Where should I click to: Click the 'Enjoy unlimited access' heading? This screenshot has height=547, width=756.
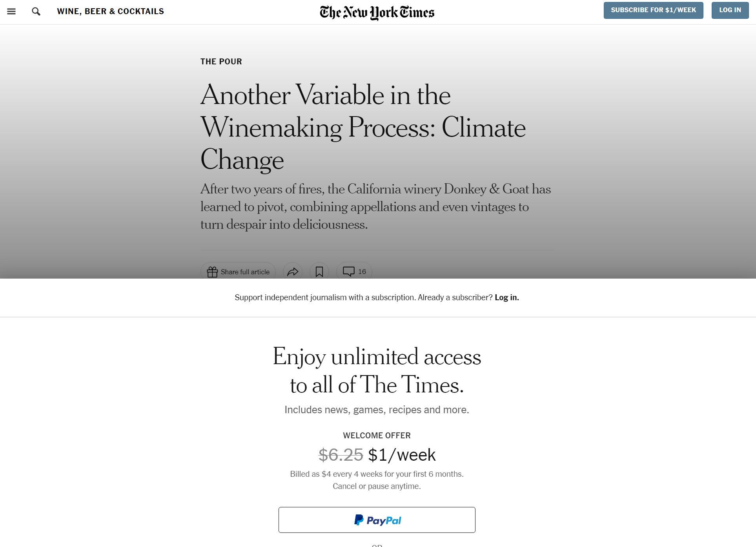(377, 370)
